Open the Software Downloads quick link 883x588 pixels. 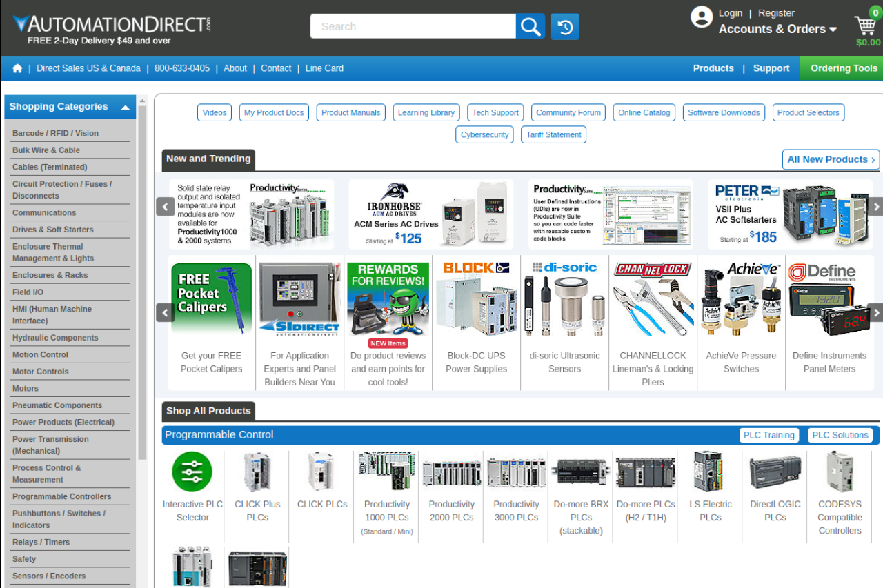[x=724, y=112]
